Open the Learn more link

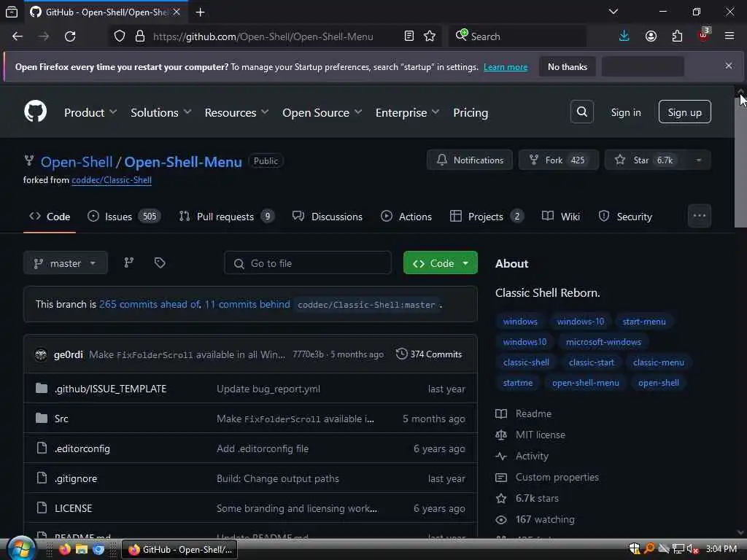(506, 67)
